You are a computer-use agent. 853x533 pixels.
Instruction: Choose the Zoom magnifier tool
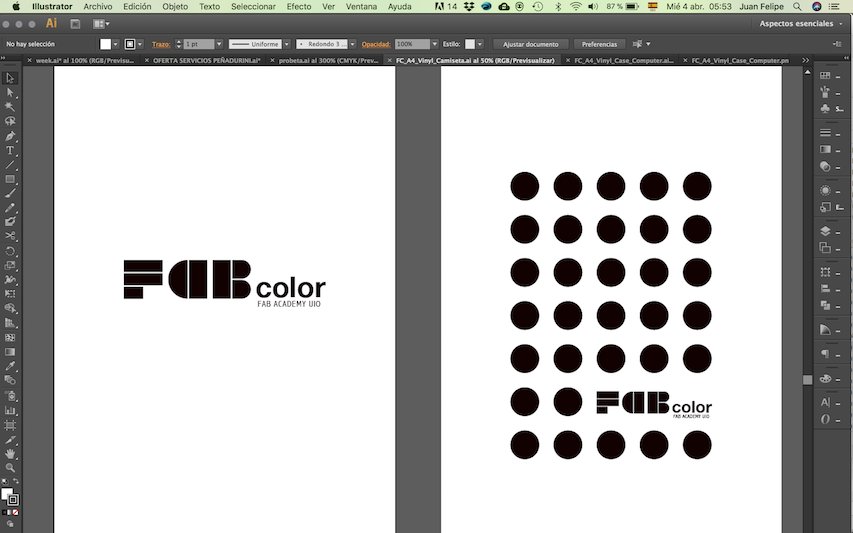(10, 468)
